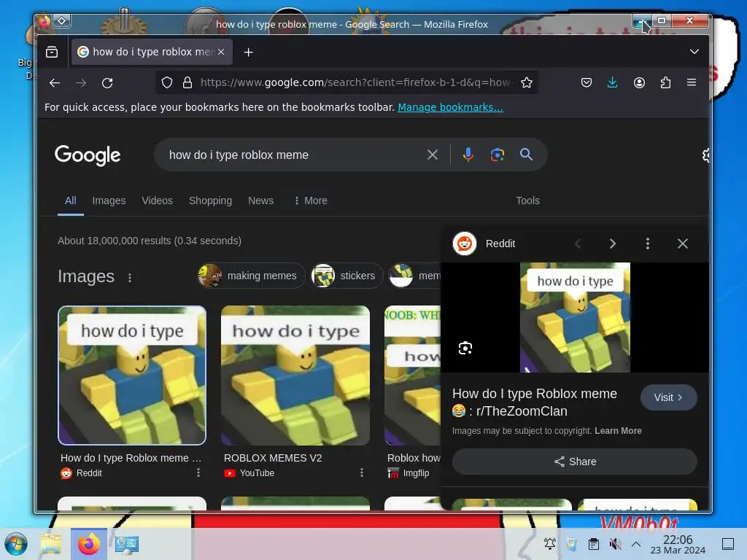Search by voice microphone icon
The width and height of the screenshot is (747, 560).
point(468,155)
